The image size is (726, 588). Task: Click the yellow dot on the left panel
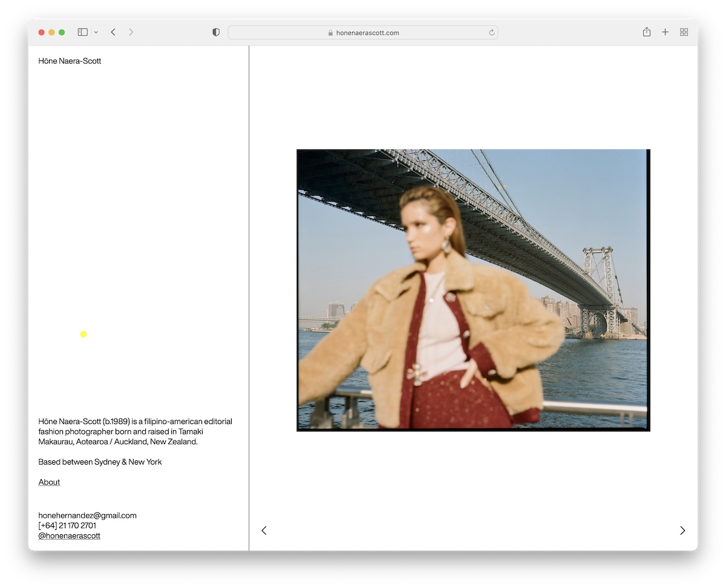83,334
